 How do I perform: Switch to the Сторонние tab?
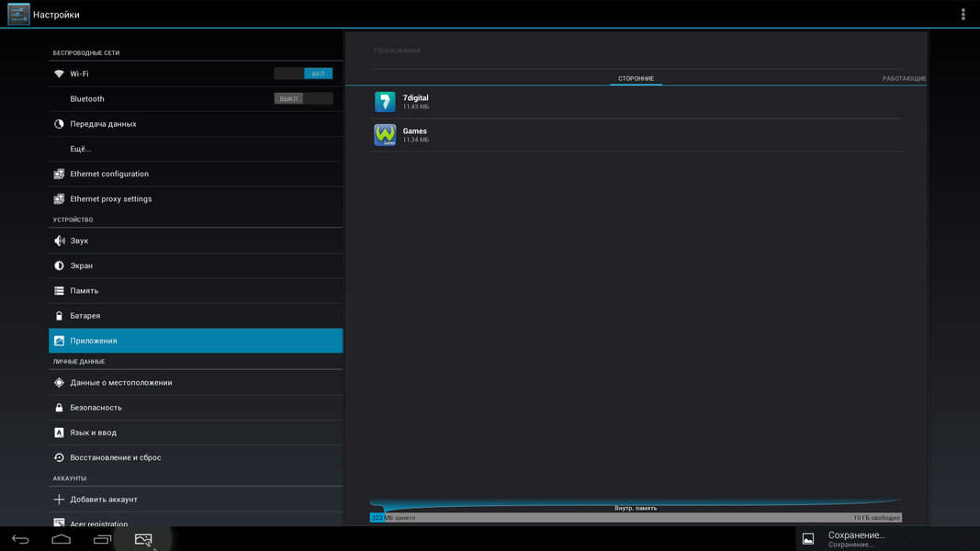pyautogui.click(x=636, y=79)
